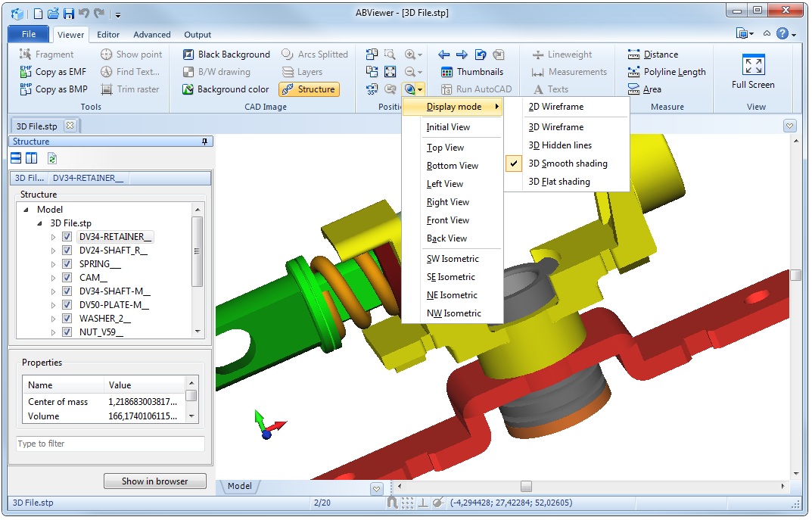Expand the DV34-RETAINER__ tree node
The width and height of the screenshot is (812, 520).
tap(54, 236)
